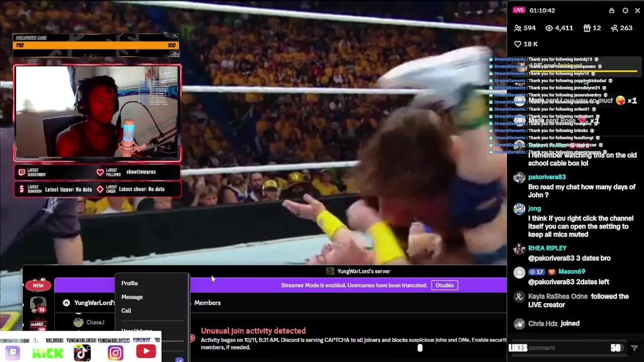
Task: Click '@pakorivera83 3 dates bro' message
Action: (x=569, y=258)
